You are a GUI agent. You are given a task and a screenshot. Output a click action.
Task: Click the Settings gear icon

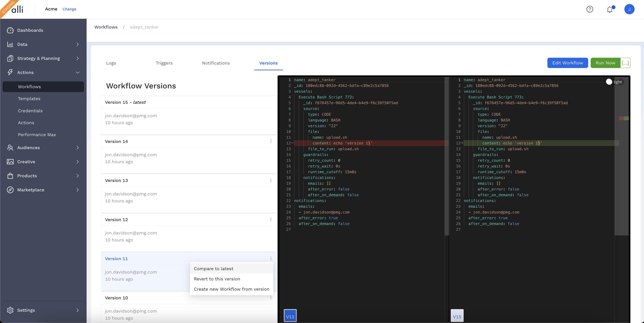10,310
